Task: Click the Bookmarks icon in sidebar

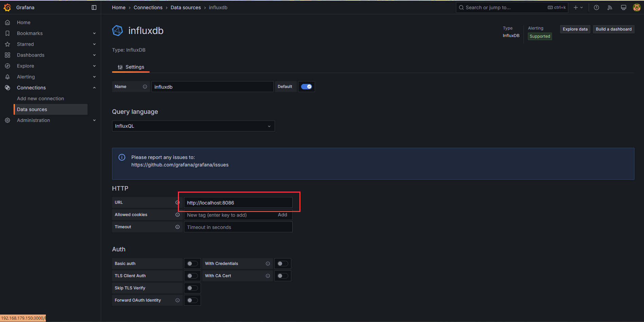Action: point(7,33)
